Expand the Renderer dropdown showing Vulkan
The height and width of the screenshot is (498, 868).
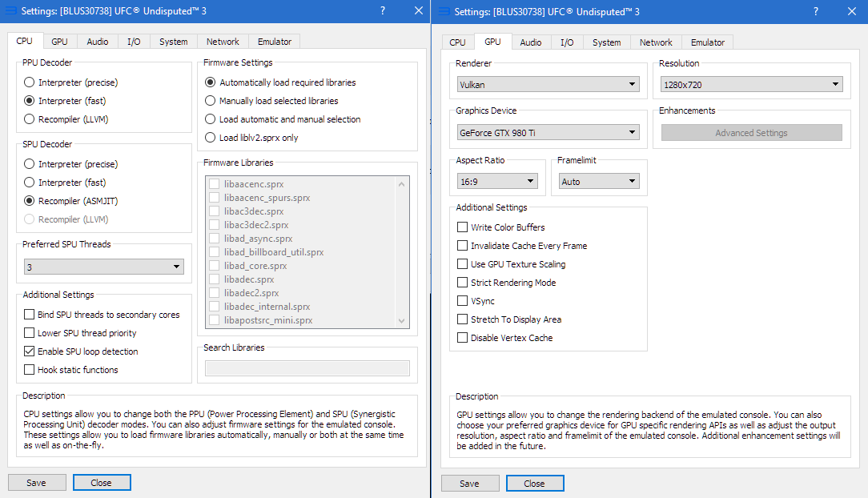548,84
